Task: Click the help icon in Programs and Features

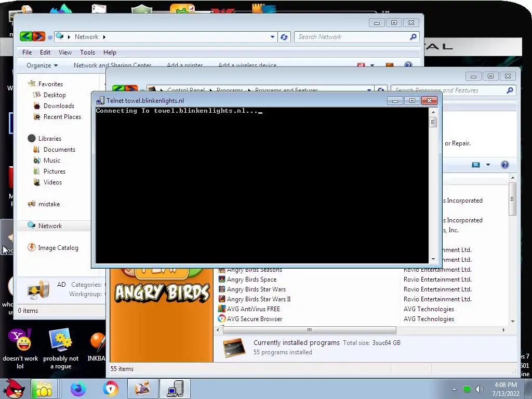Action: point(504,165)
